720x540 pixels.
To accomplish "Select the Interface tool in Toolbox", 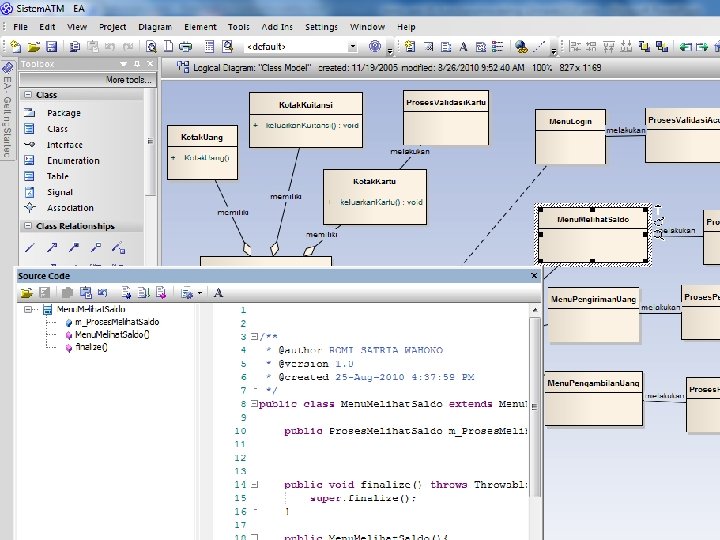I will 64,145.
